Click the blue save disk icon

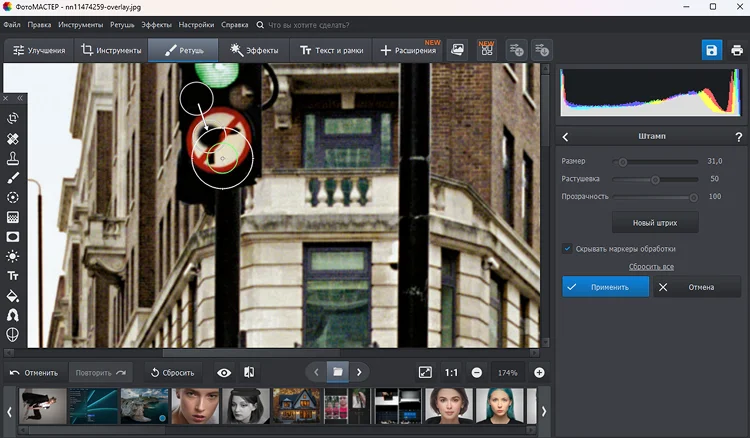click(711, 50)
